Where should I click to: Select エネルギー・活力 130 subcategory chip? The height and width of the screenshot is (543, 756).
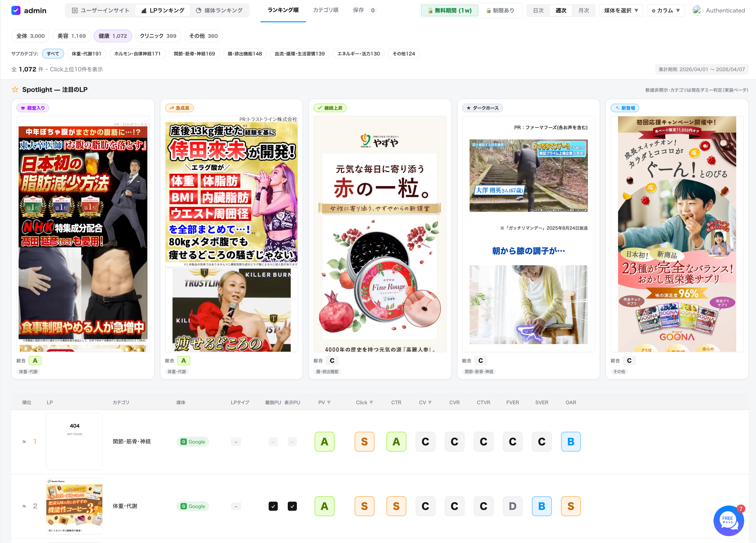point(359,54)
